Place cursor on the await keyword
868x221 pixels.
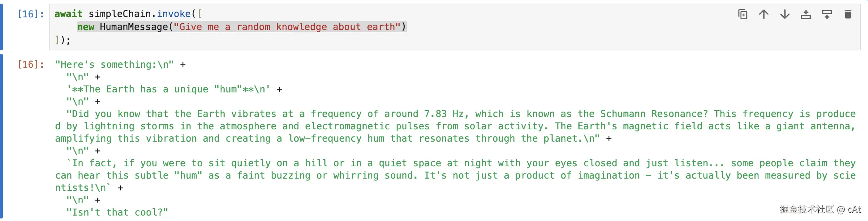[68, 14]
